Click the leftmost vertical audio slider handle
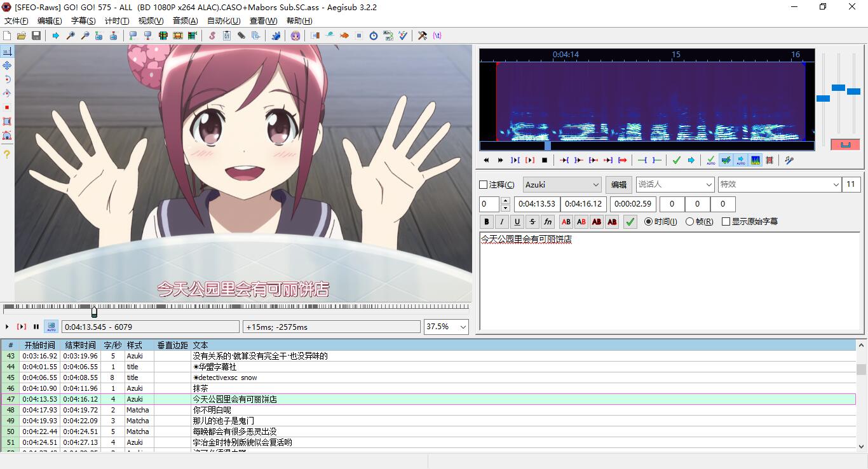Viewport: 868px width, 469px height. (x=823, y=99)
